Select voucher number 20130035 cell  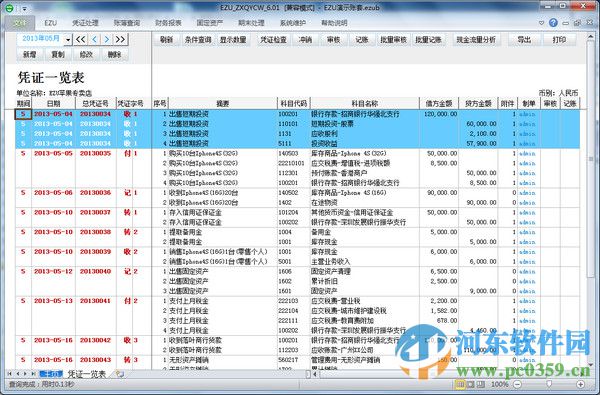point(95,153)
